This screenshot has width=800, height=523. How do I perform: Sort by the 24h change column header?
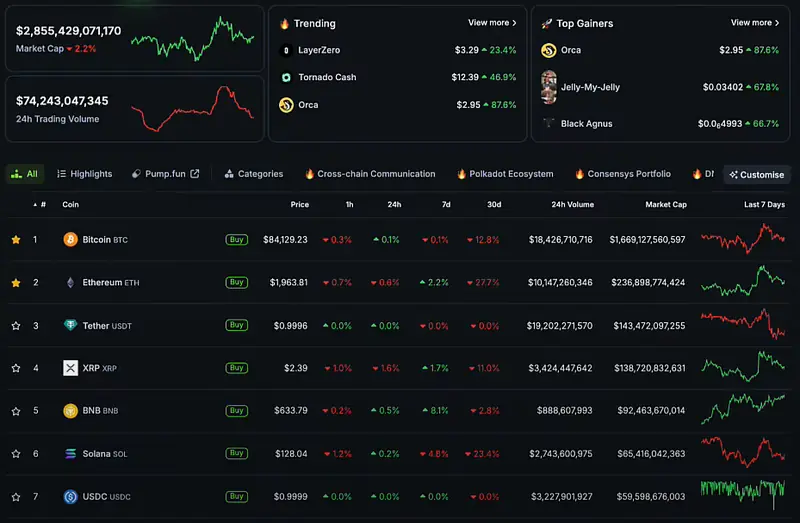click(x=394, y=204)
